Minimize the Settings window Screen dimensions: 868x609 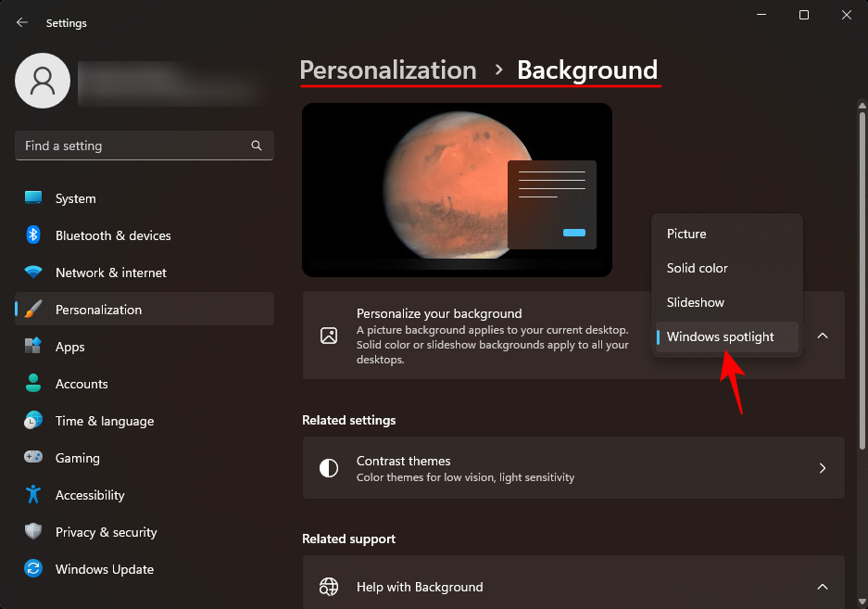(x=761, y=15)
